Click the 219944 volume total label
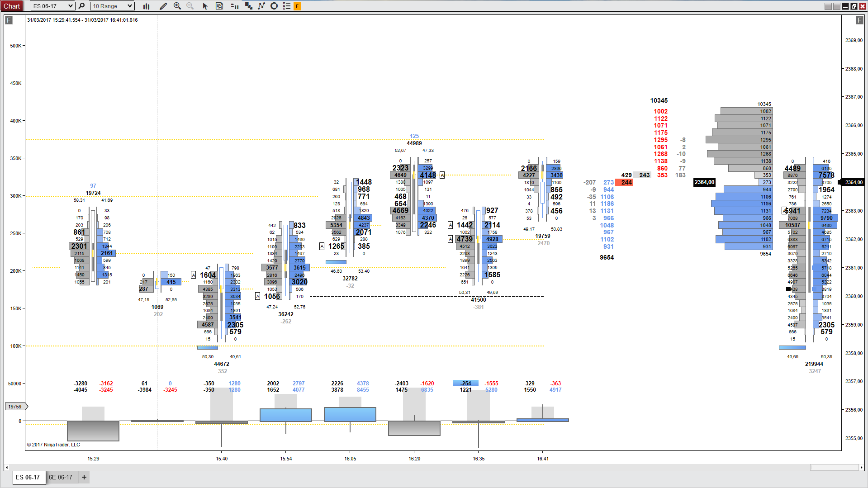This screenshot has width=868, height=488. click(x=814, y=364)
